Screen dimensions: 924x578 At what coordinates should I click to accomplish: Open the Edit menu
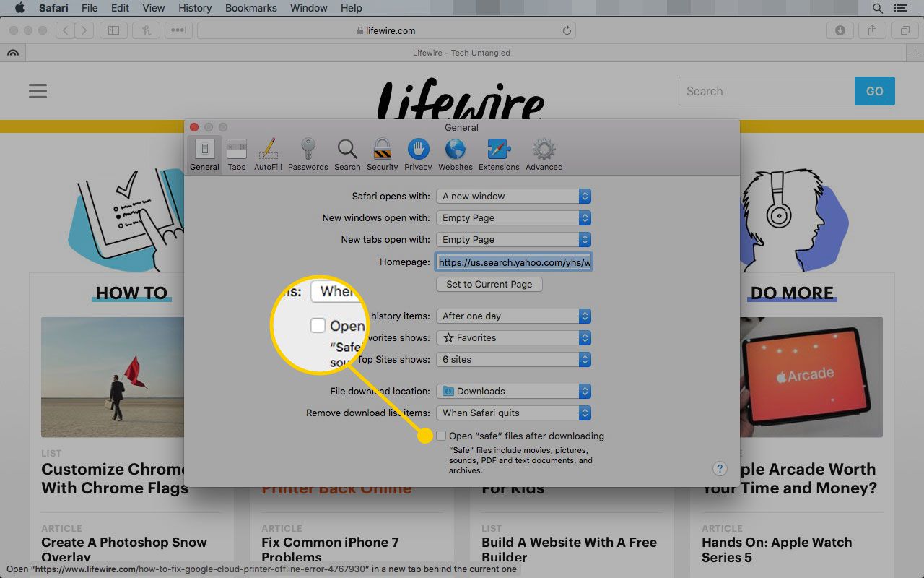click(120, 8)
